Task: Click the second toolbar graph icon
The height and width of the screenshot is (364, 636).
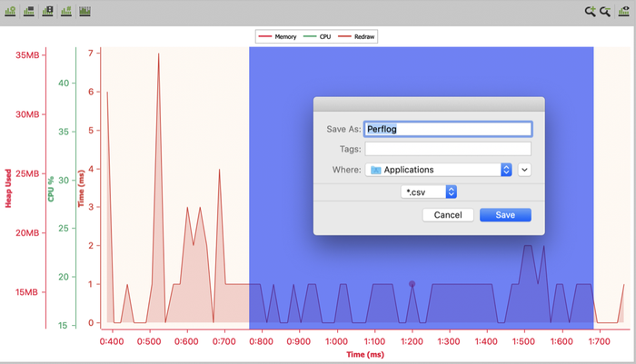Action: (29, 12)
